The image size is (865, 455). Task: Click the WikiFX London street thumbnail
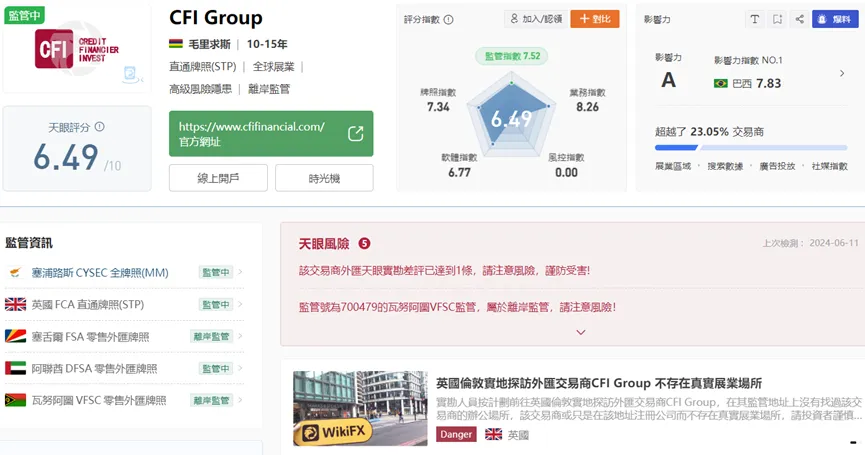pyautogui.click(x=360, y=408)
